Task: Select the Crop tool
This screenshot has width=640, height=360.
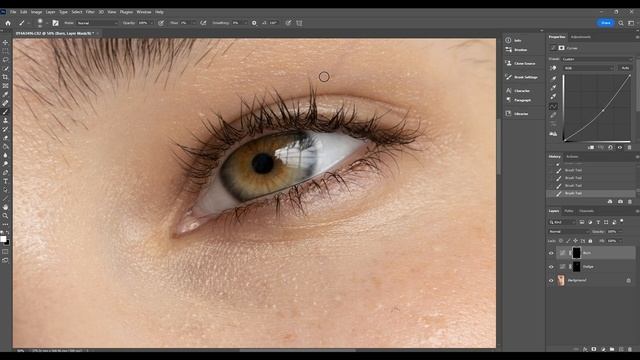Action: 5,77
